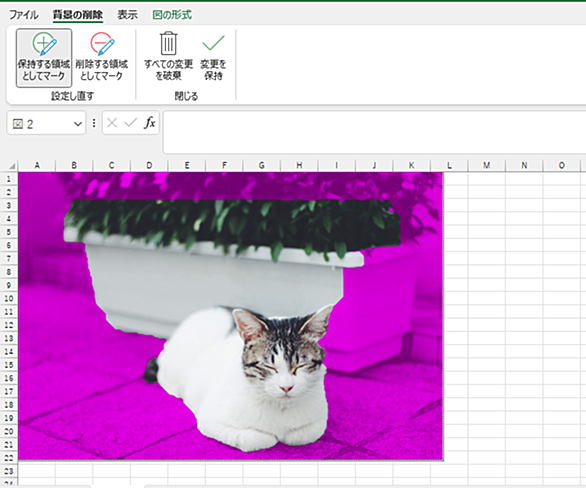Click the formula bar enter checkmark icon
The image size is (586, 488).
pyautogui.click(x=130, y=123)
